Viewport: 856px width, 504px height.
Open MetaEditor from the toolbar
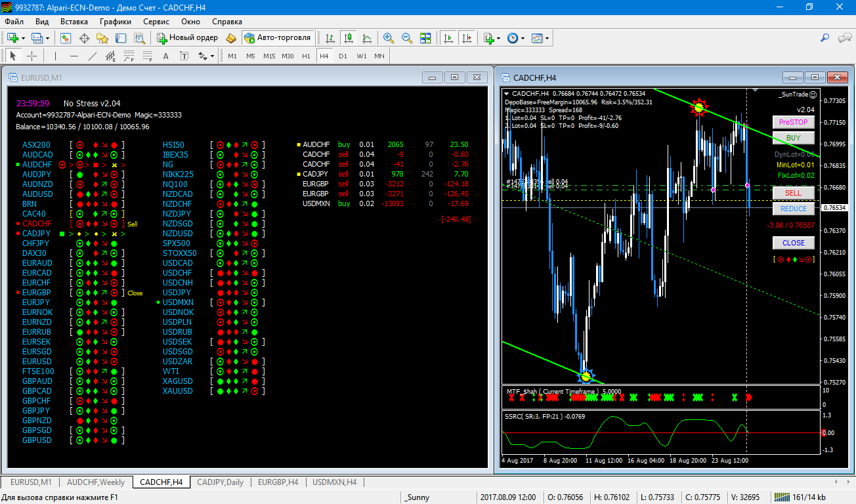(230, 38)
